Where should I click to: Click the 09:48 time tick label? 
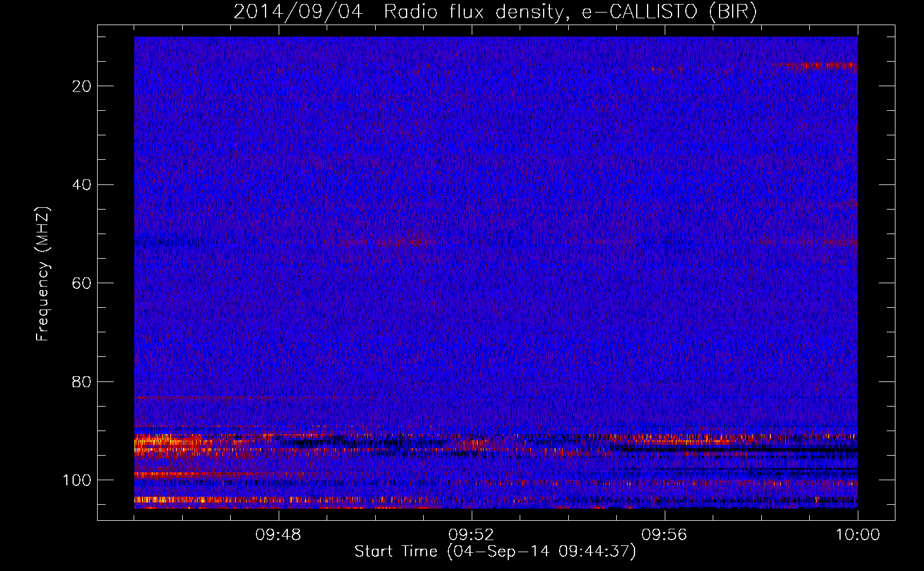tap(278, 535)
